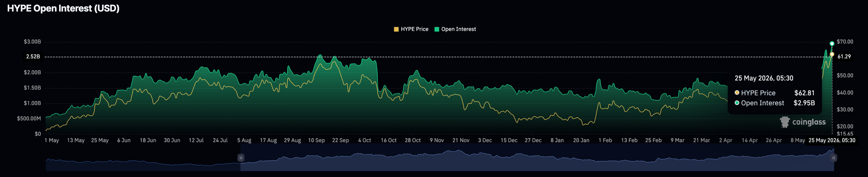Grab the right range slider handle
The height and width of the screenshot is (177, 868).
(x=833, y=158)
